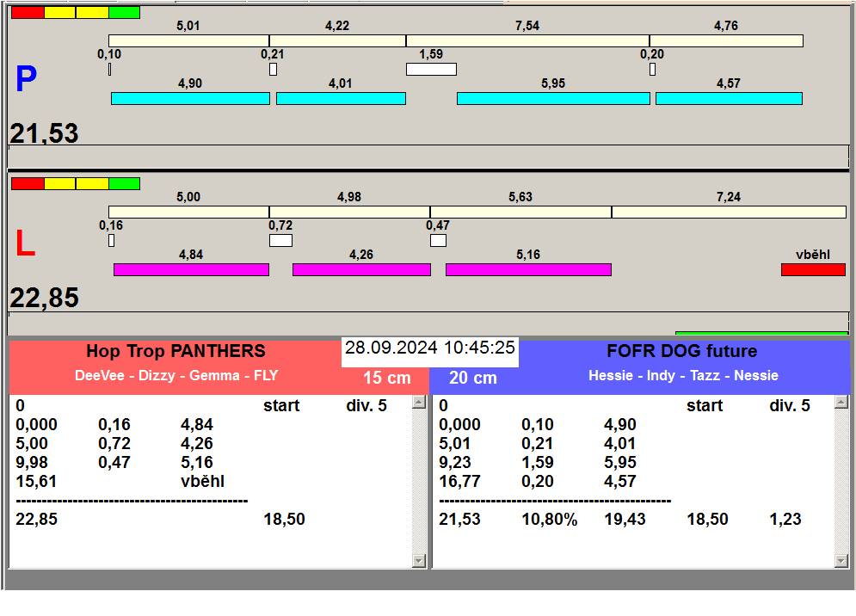Image resolution: width=856 pixels, height=616 pixels.
Task: Click the white 1,59 pass bar in lane P
Action: 431,70
